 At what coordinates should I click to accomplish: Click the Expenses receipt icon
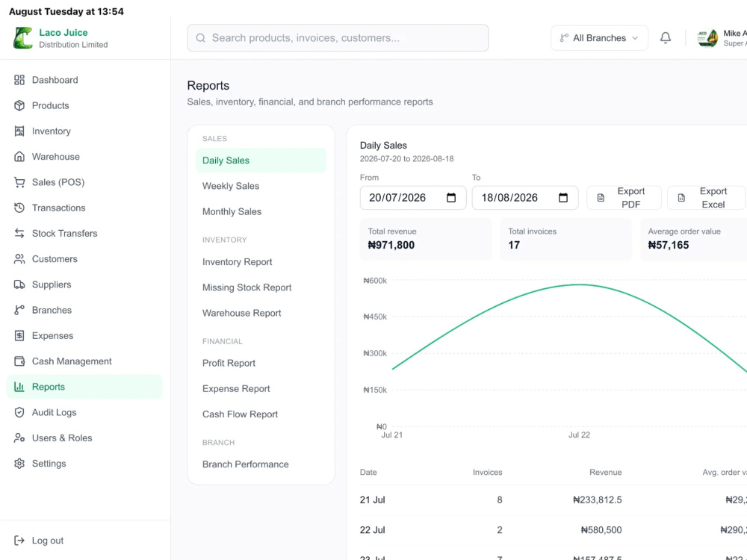click(19, 336)
